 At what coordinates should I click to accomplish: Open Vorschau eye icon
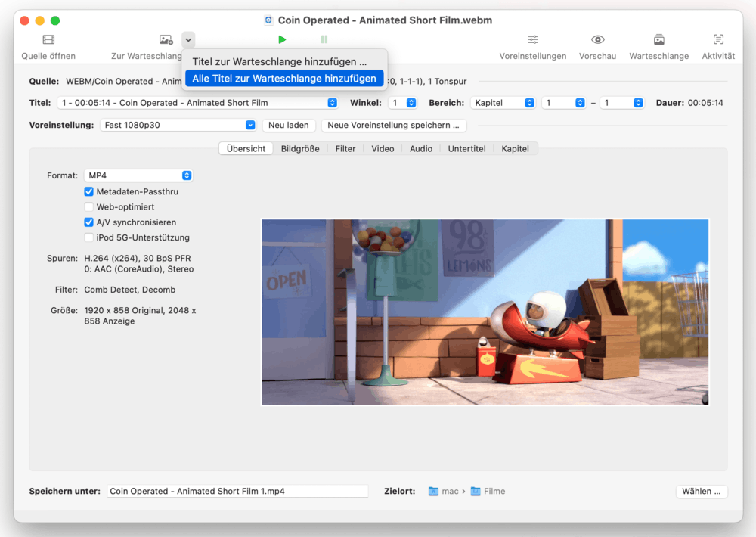pyautogui.click(x=597, y=40)
